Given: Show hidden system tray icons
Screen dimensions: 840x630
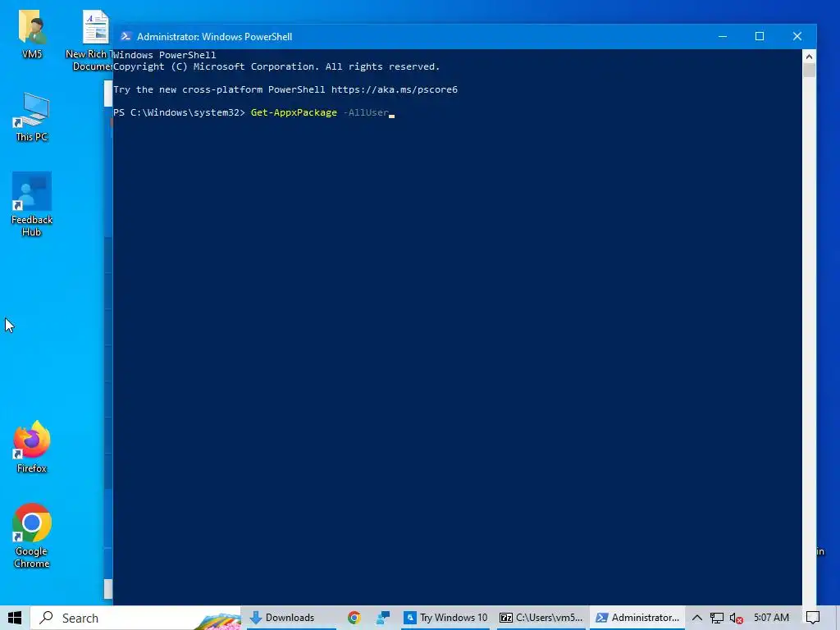Looking at the screenshot, I should (x=697, y=618).
